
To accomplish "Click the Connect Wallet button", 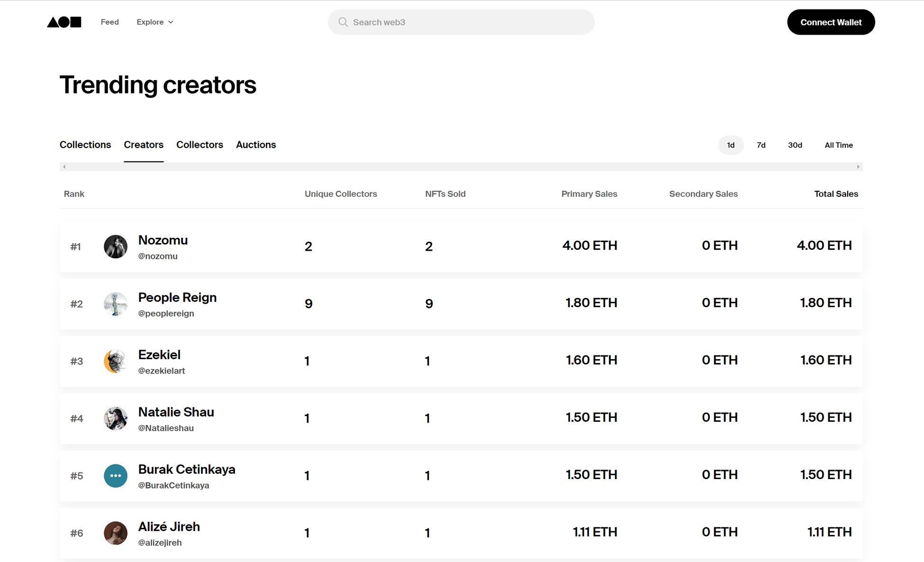I will tap(831, 22).
